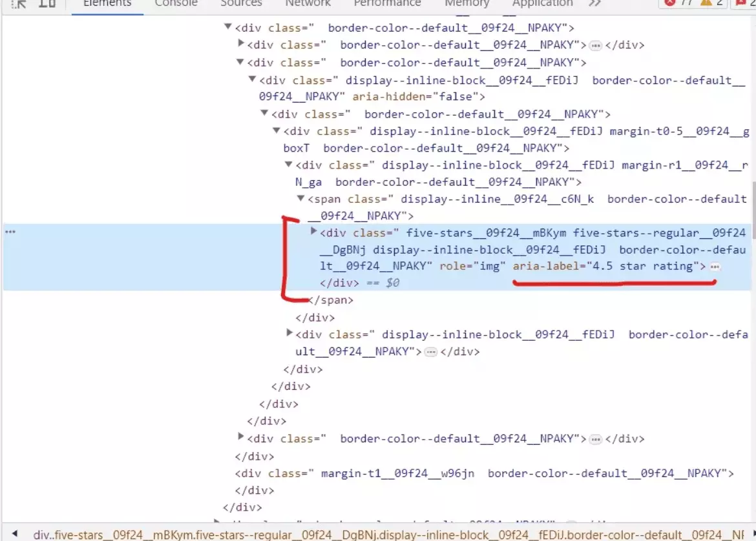Click ellipsis badge after margin-r1 sibling div
The height and width of the screenshot is (541, 756).
[x=430, y=352]
